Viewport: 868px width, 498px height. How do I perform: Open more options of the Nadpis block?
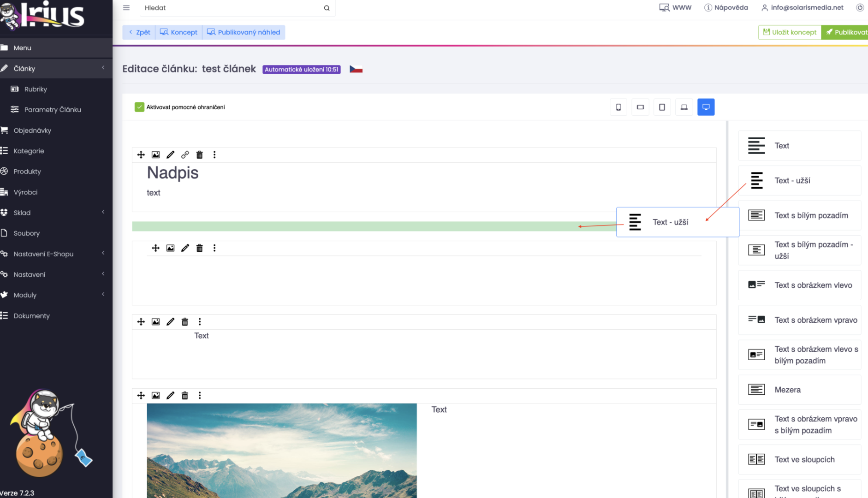[214, 155]
